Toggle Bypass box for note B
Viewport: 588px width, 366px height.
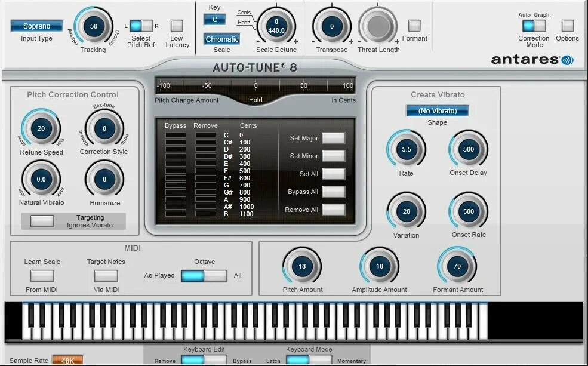pyautogui.click(x=176, y=214)
